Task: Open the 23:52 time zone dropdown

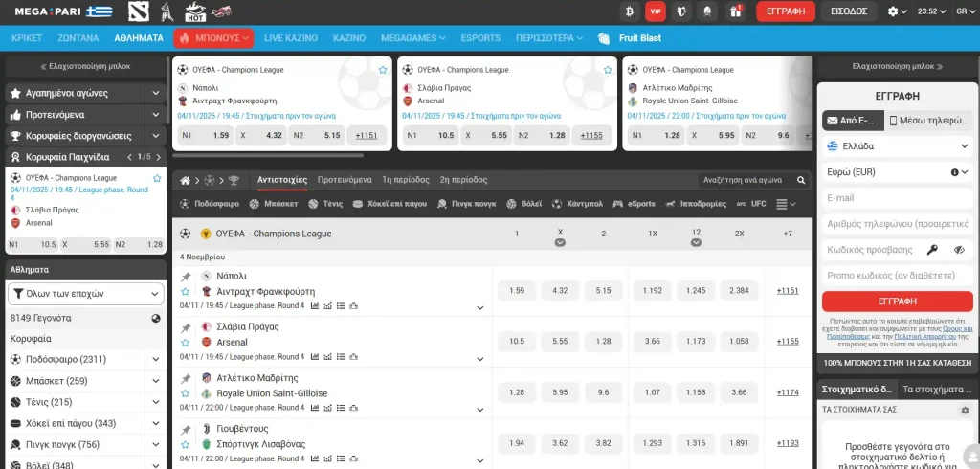Action: [x=930, y=11]
